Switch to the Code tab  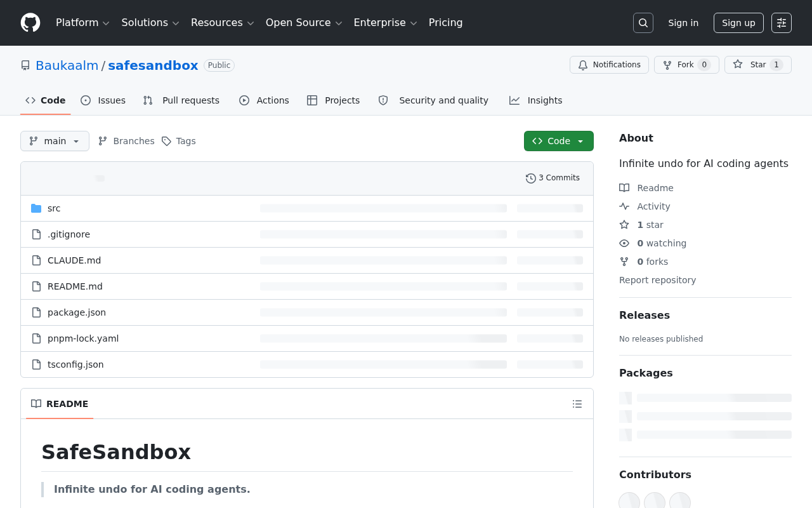coord(46,100)
